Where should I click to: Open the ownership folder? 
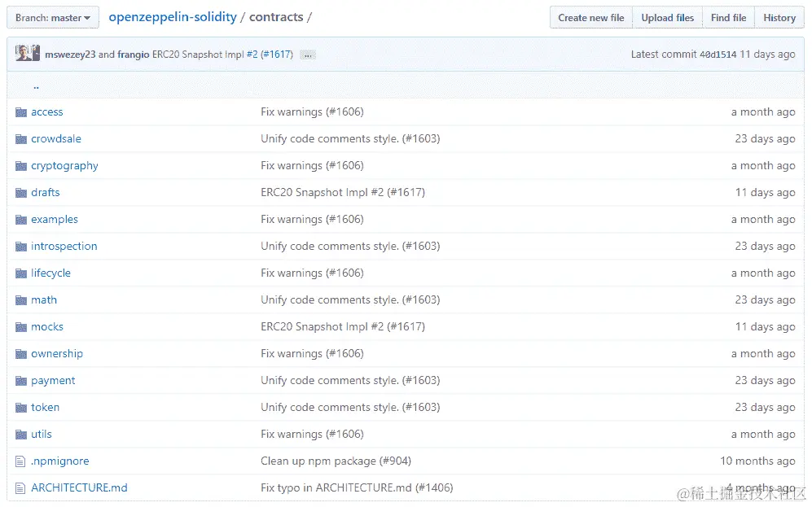pyautogui.click(x=57, y=354)
